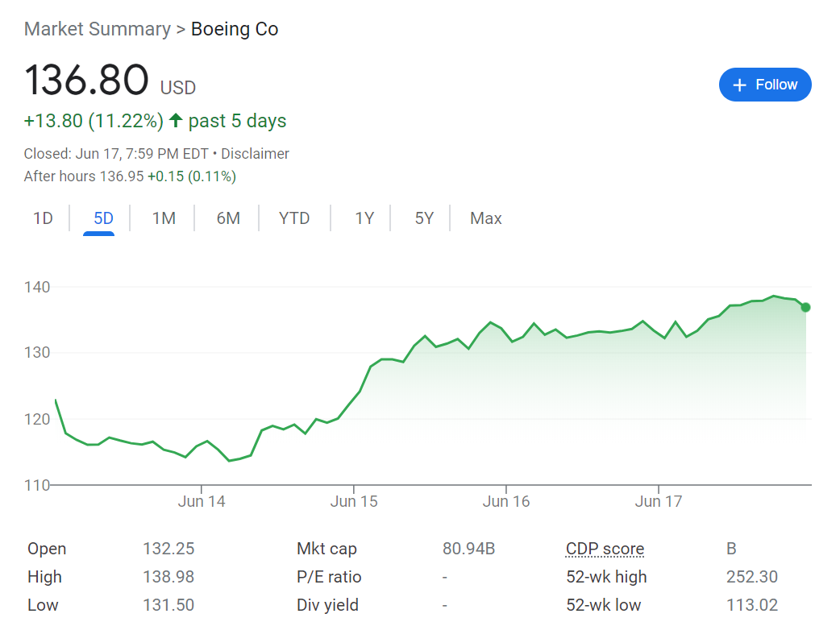Click the plus icon on Follow button

pos(739,85)
